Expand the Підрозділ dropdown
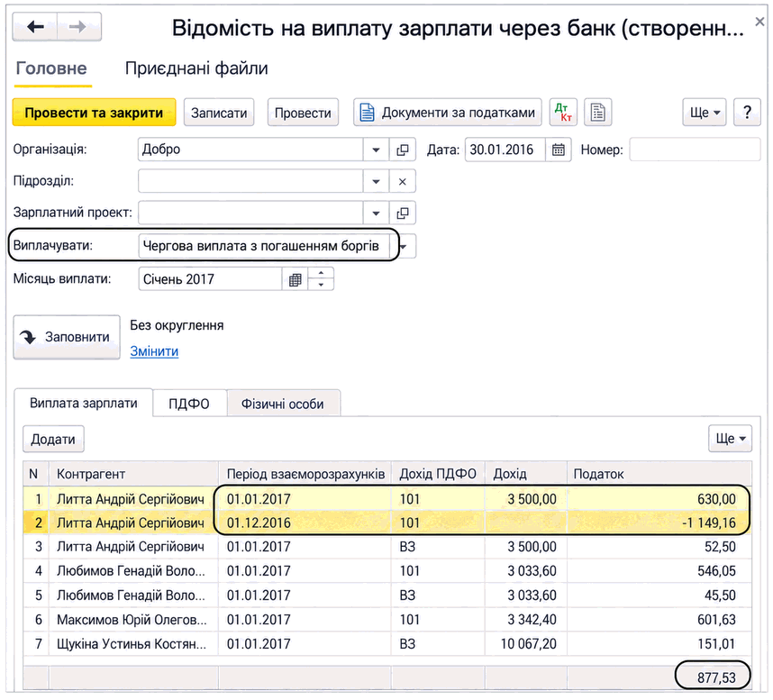Image resolution: width=773 pixels, height=700 pixels. point(376,181)
